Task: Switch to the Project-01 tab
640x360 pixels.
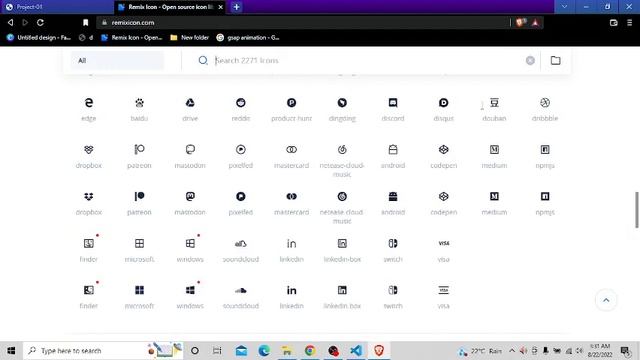Action: 57,7
